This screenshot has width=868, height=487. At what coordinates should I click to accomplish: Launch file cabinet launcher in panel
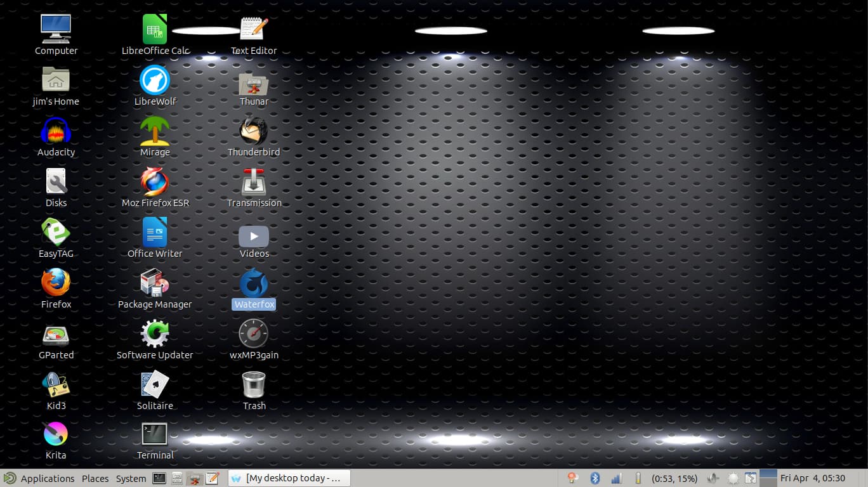pyautogui.click(x=177, y=478)
